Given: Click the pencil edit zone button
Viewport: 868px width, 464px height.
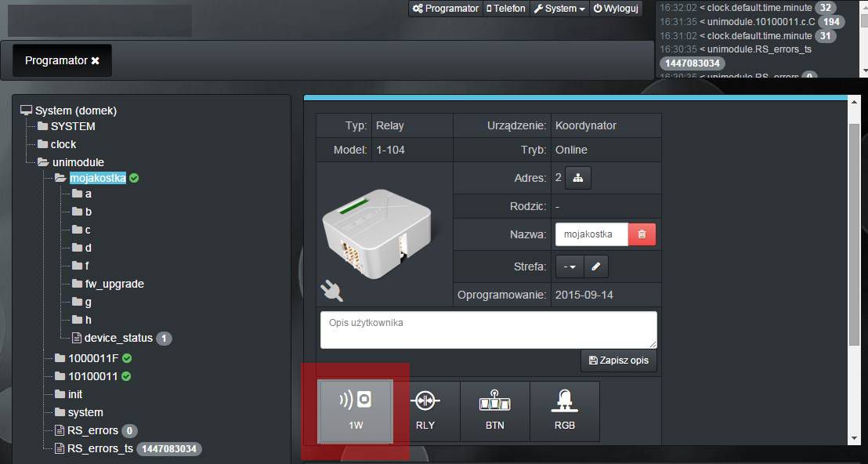Looking at the screenshot, I should pyautogui.click(x=595, y=266).
